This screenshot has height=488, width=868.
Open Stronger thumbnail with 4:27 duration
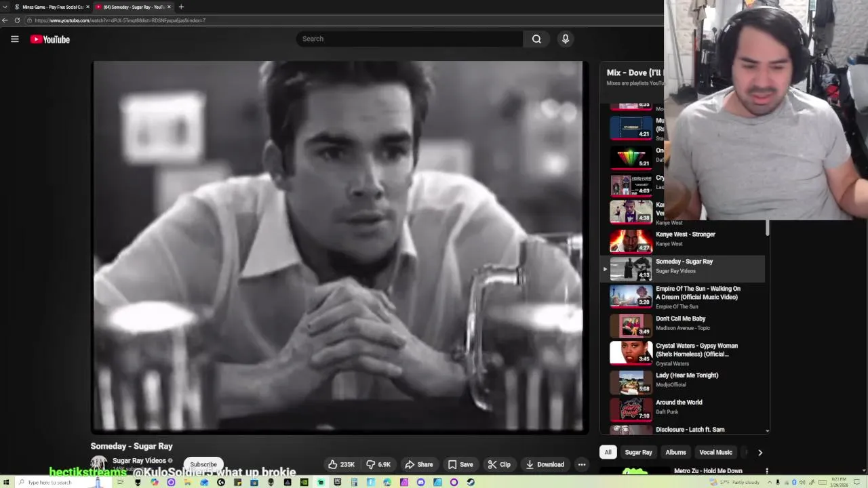pyautogui.click(x=631, y=241)
